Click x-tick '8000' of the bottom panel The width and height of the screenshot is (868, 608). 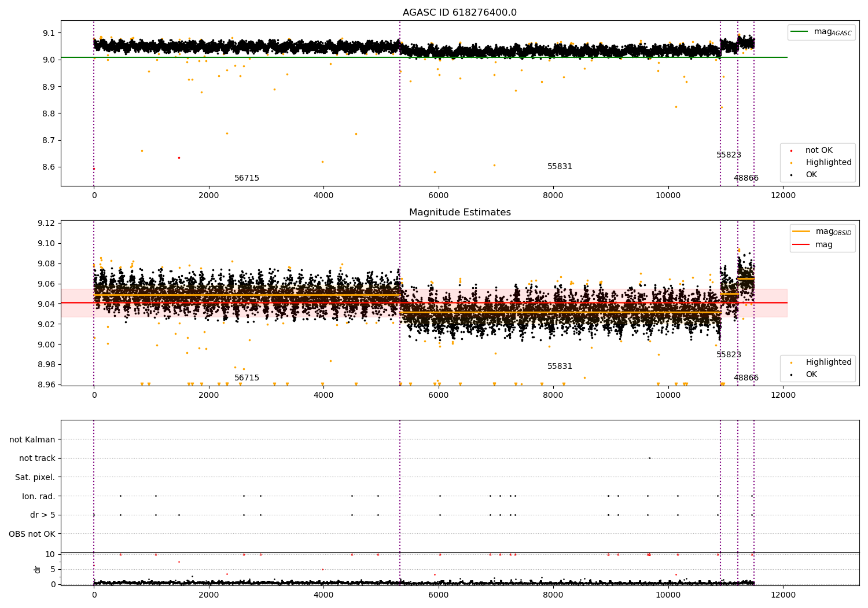(553, 595)
